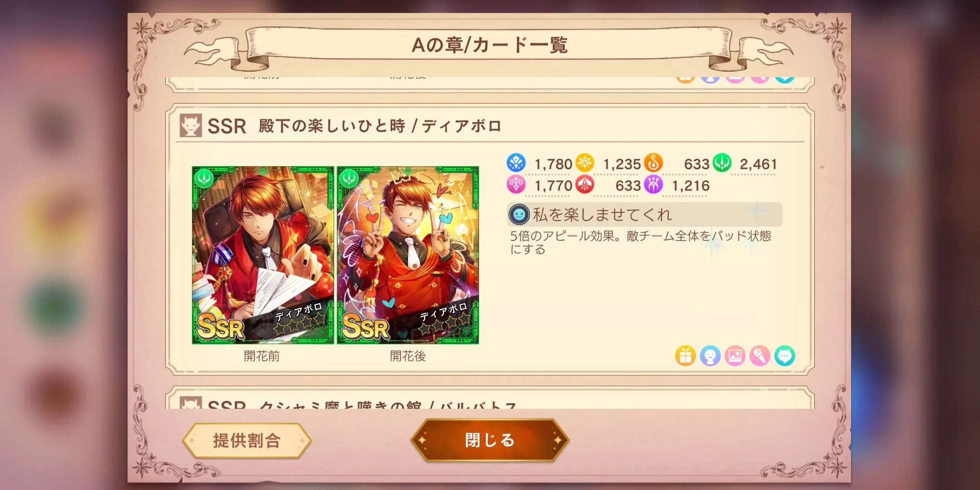Open the teal devil chat bubble icon
Screen dimensions: 980x490
point(785,356)
